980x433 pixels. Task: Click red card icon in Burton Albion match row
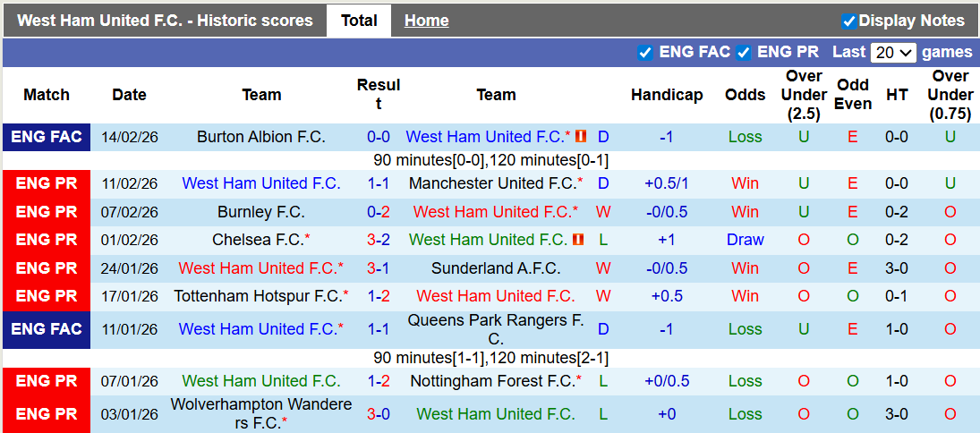581,137
